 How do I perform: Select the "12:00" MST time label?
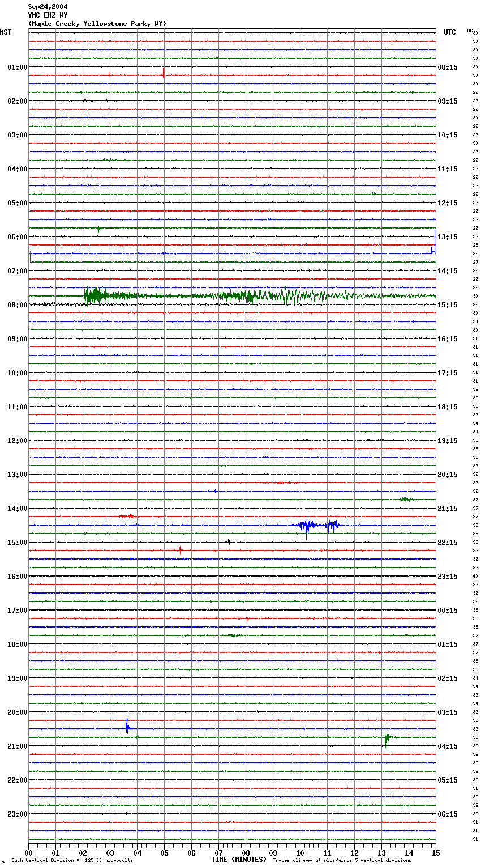(18, 441)
